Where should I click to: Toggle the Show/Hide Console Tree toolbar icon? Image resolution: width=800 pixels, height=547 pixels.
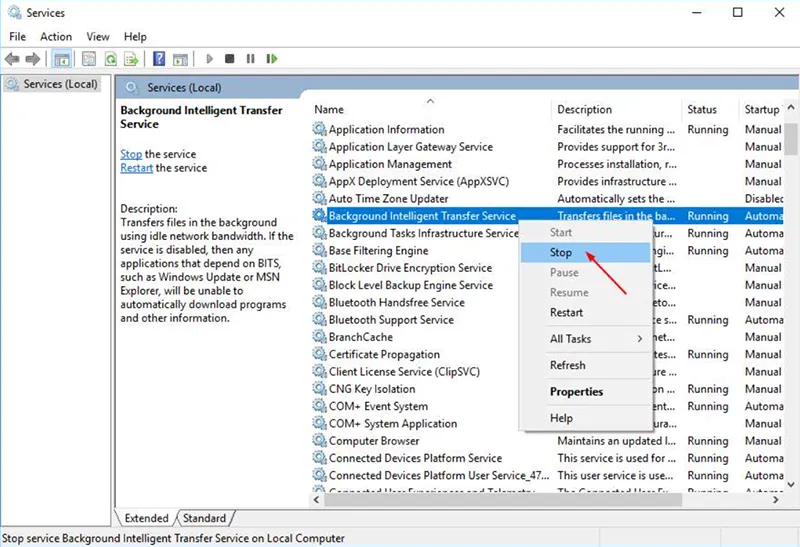tap(62, 59)
